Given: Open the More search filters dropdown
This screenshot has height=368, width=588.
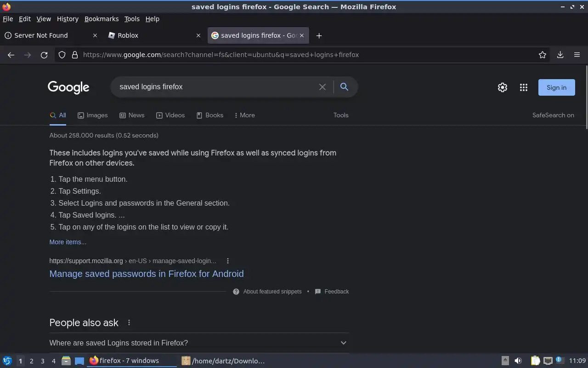Looking at the screenshot, I should 244,115.
